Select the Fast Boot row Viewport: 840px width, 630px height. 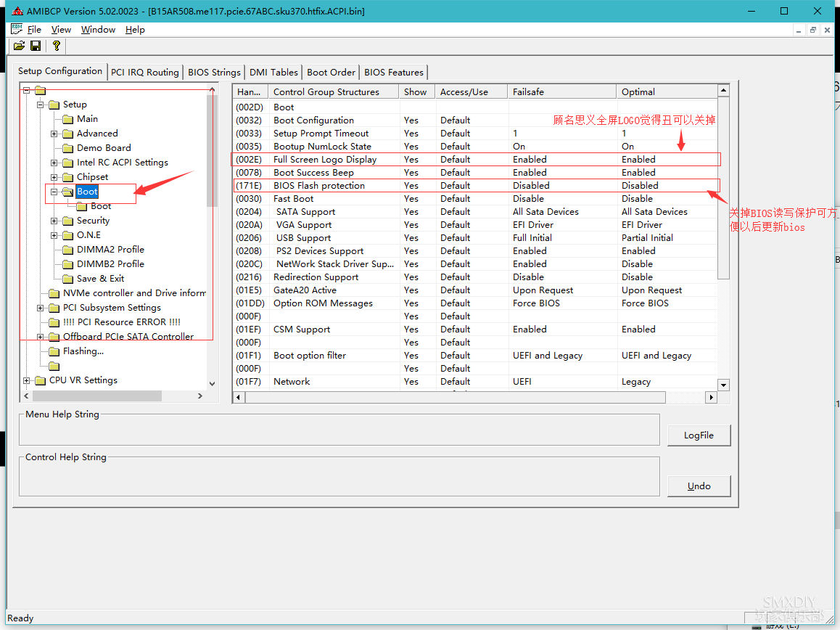477,198
